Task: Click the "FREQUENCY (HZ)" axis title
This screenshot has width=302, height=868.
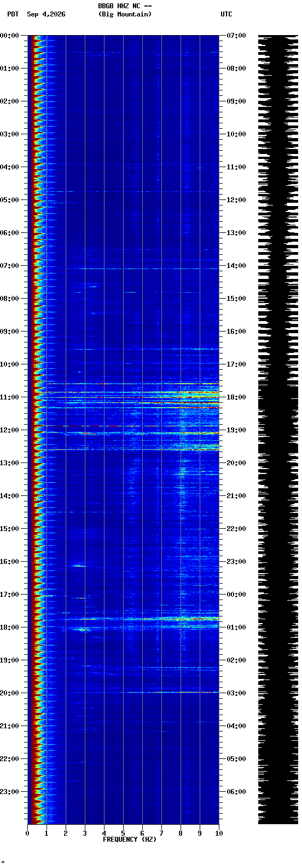Action: 130,840
